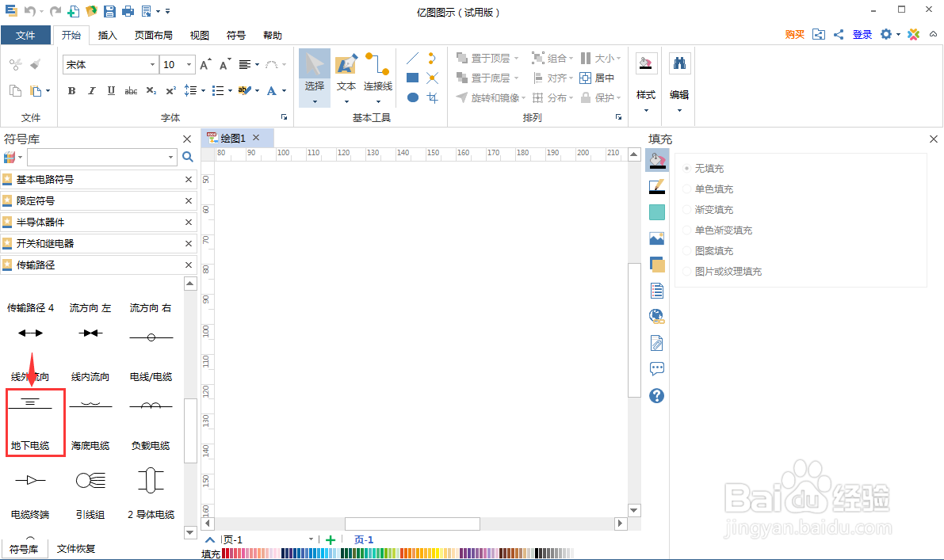The image size is (944, 560).
Task: Pick a black swatch in fill palette
Action: pyautogui.click(x=537, y=553)
